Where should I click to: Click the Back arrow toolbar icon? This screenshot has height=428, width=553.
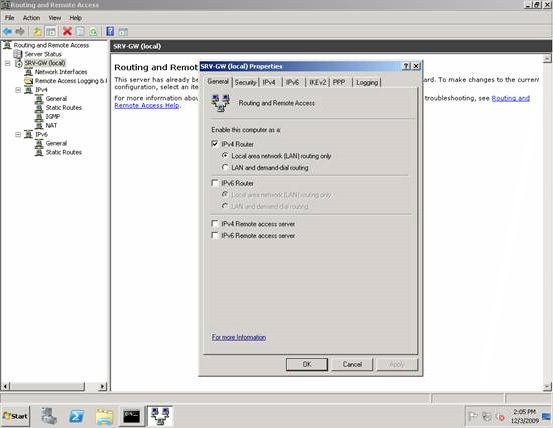point(7,31)
